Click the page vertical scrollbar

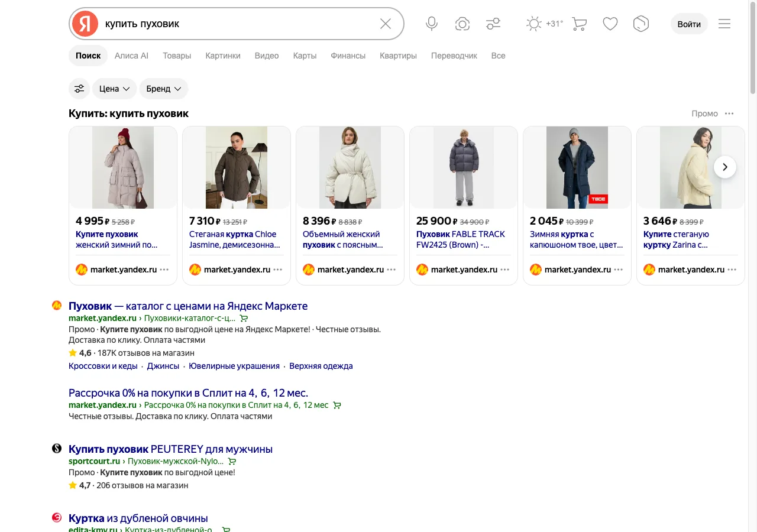[753, 47]
